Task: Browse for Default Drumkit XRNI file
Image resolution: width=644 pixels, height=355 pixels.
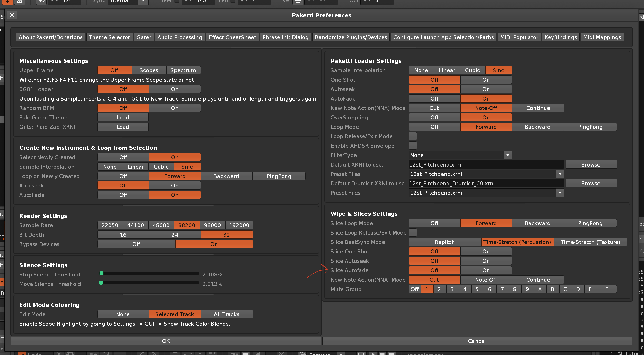Action: [591, 184]
